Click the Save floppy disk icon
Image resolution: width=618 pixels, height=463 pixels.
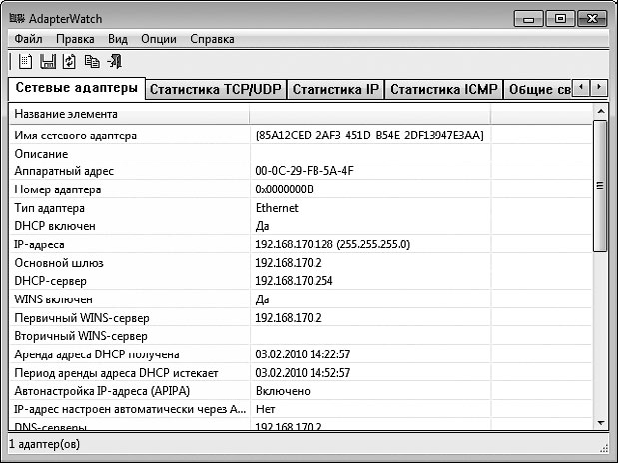46,61
